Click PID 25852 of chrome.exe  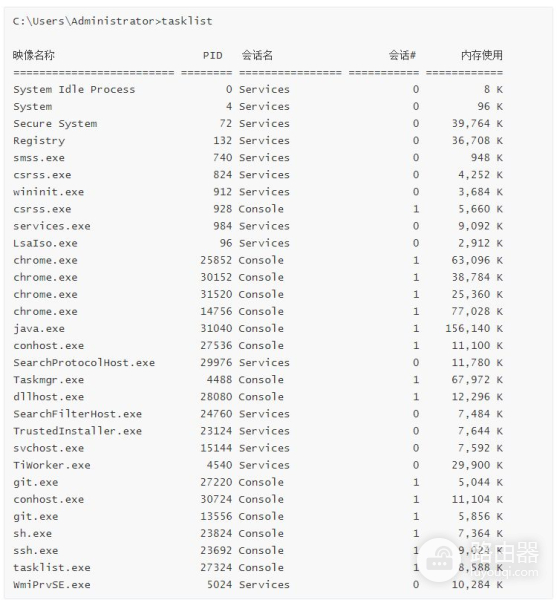coord(216,260)
